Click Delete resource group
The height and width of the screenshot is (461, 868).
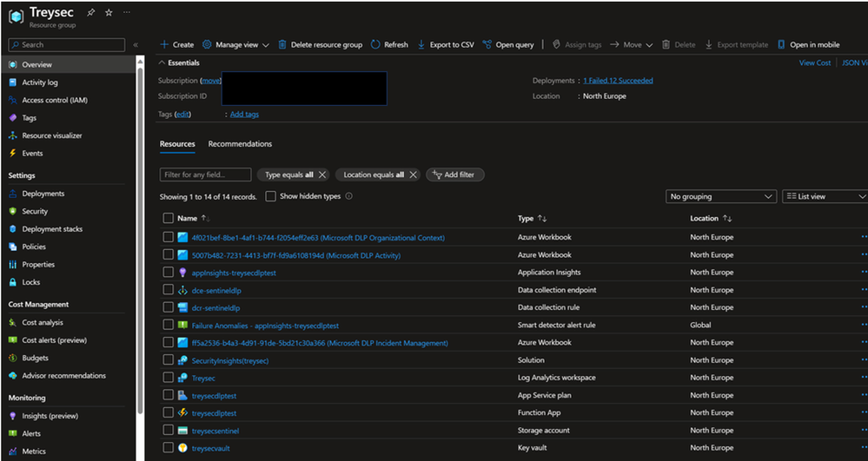pyautogui.click(x=320, y=45)
